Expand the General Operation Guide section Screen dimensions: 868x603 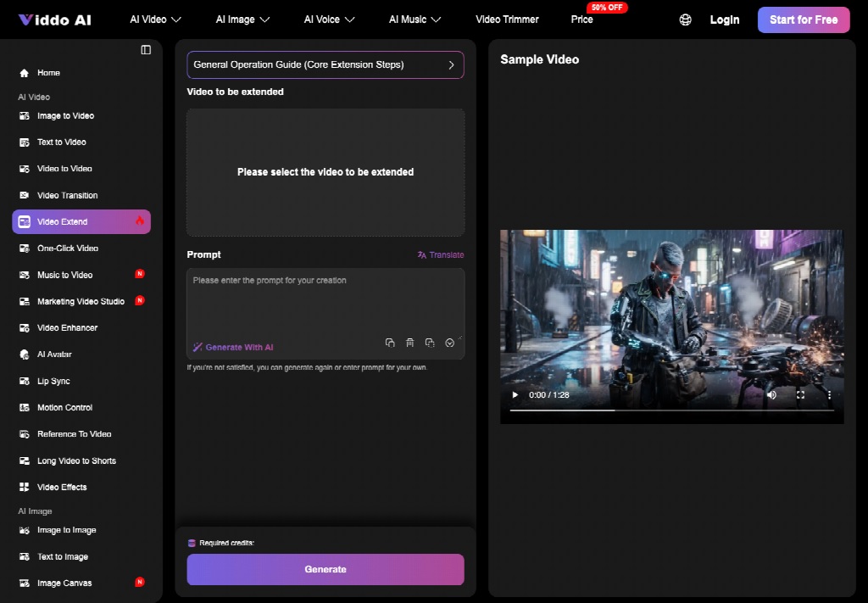325,64
